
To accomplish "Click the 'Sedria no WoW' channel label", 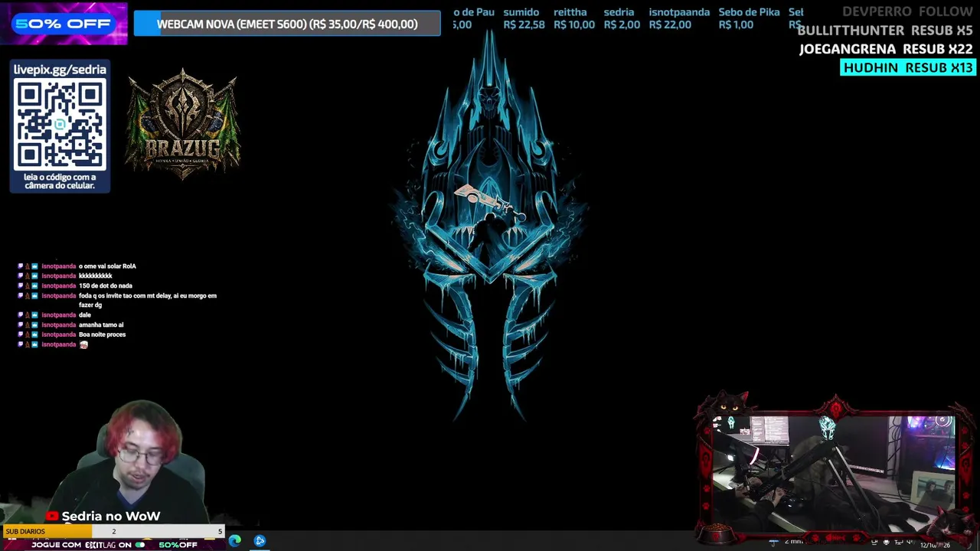I will click(111, 517).
